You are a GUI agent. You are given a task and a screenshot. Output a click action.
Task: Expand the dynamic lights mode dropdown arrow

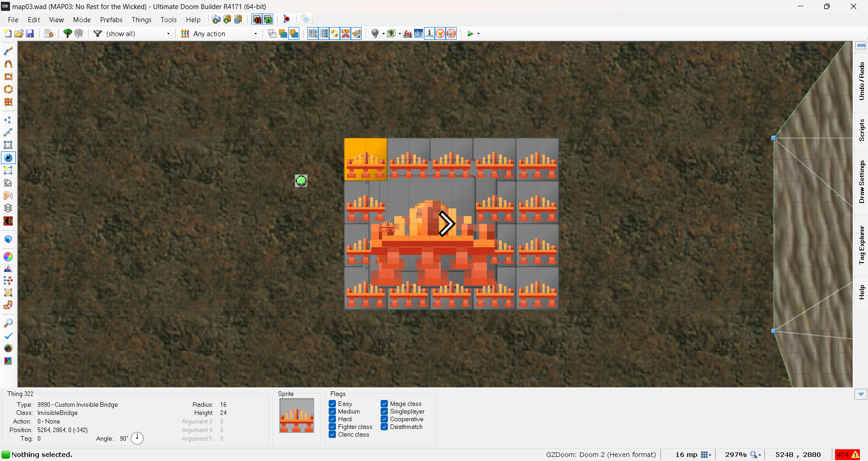(x=383, y=33)
